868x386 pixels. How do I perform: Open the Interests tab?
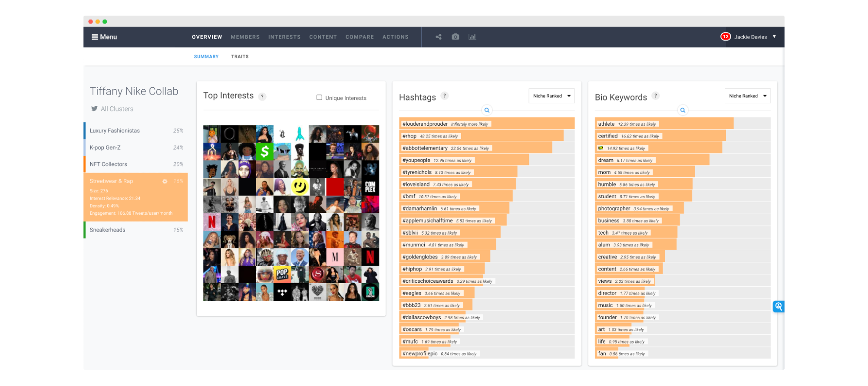click(x=284, y=37)
